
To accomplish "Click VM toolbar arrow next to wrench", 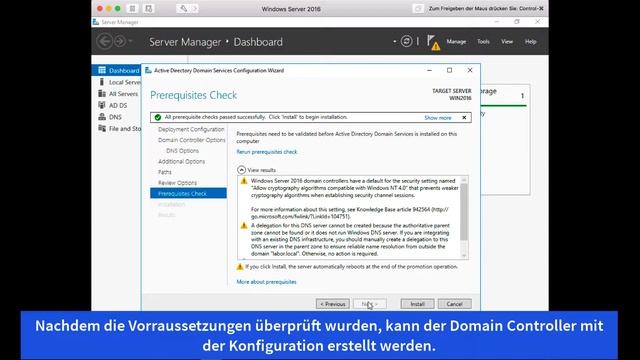I will [x=195, y=8].
